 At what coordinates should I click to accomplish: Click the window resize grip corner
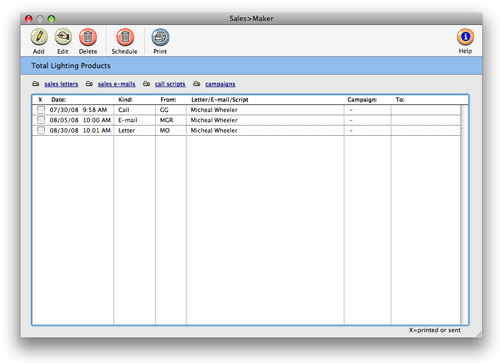(479, 334)
